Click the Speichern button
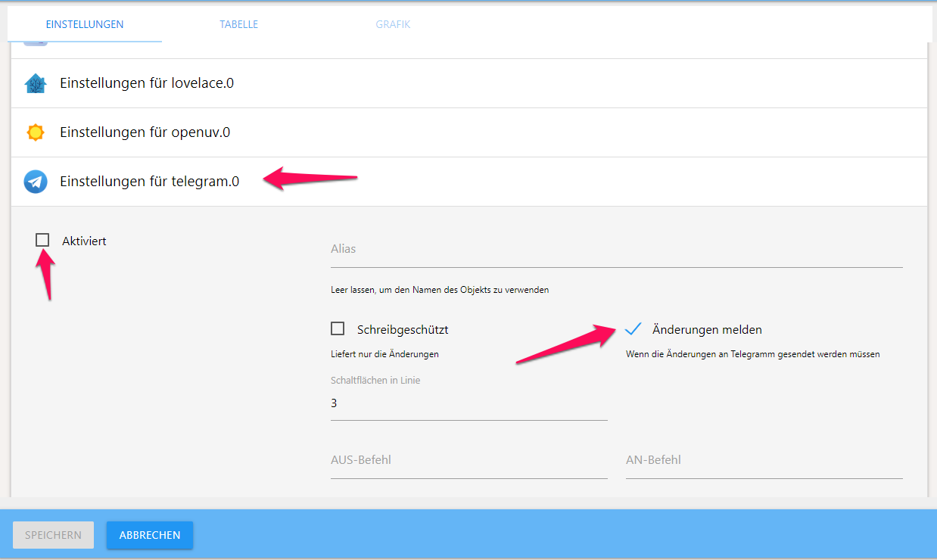The height and width of the screenshot is (560, 937). [53, 535]
